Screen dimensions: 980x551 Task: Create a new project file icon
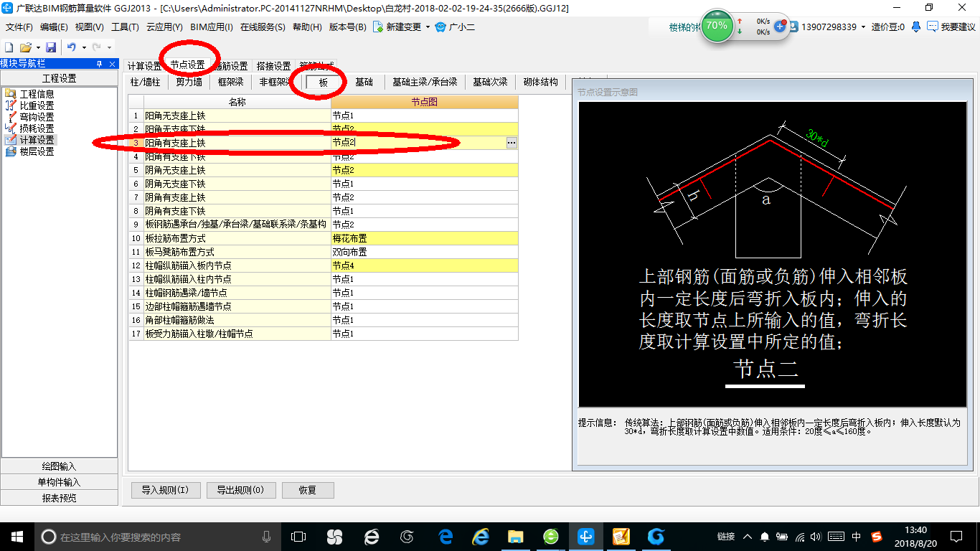point(9,47)
